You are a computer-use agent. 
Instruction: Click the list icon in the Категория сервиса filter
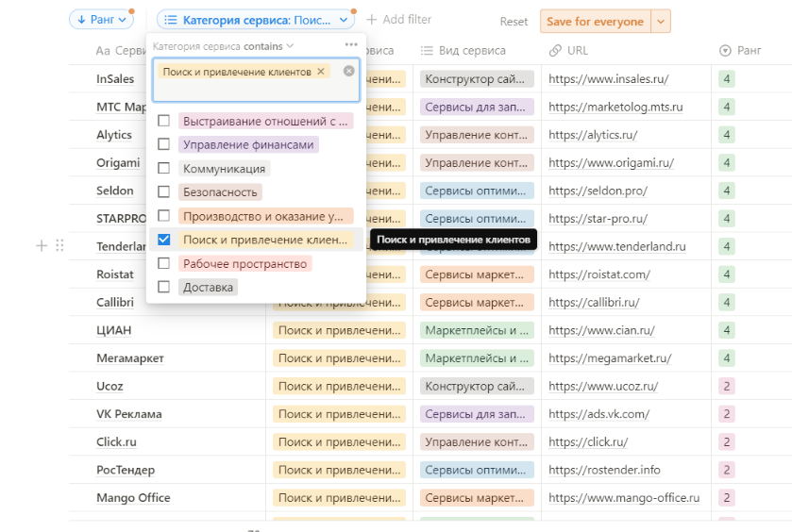[171, 20]
